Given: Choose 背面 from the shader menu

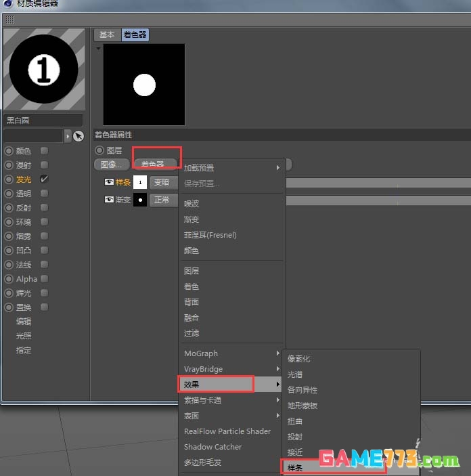Looking at the screenshot, I should [x=232, y=302].
